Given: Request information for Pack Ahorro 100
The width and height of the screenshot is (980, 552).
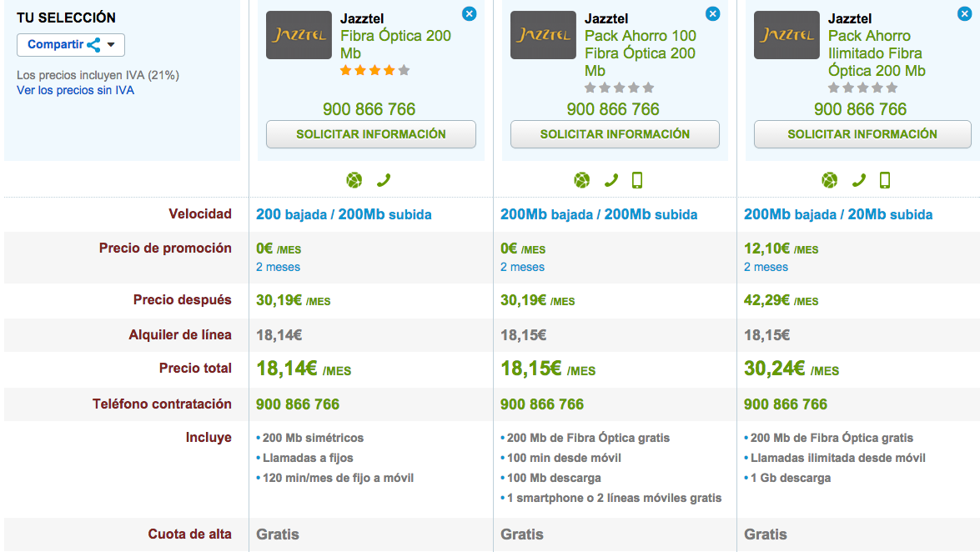Looking at the screenshot, I should coord(615,134).
